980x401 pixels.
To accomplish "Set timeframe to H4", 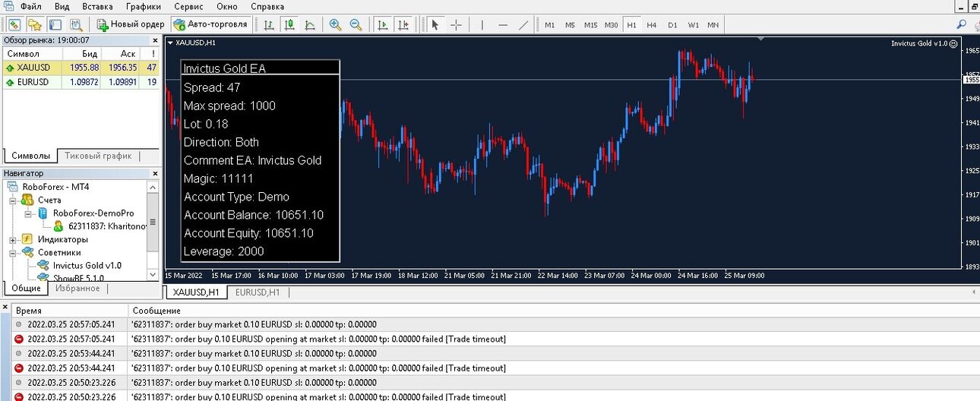I will pyautogui.click(x=652, y=25).
